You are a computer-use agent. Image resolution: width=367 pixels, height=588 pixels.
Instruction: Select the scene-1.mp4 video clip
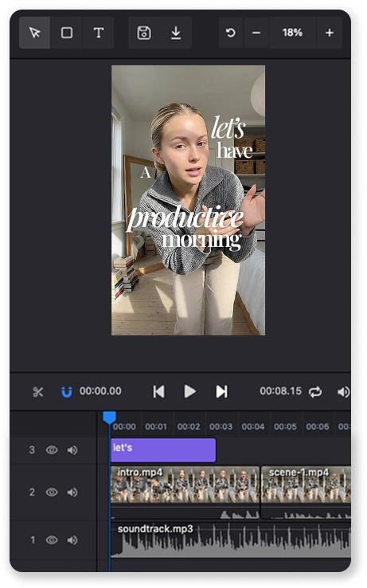click(306, 492)
